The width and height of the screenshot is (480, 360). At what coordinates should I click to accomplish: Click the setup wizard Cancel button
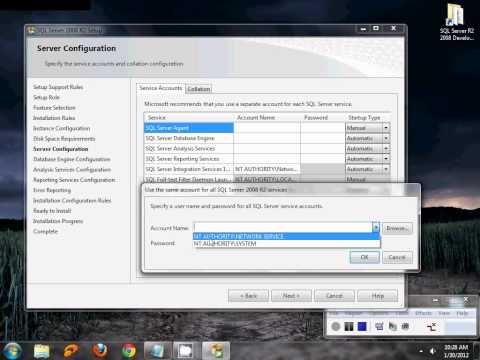334,296
